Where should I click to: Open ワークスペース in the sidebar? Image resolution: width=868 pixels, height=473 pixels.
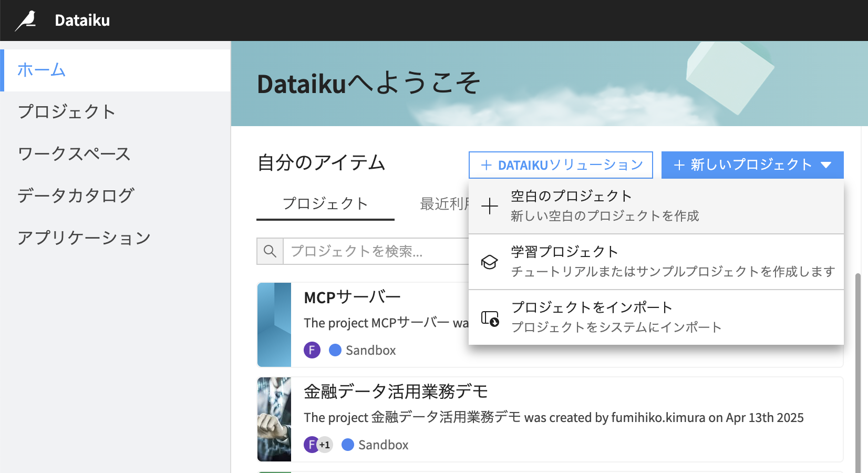pos(116,154)
